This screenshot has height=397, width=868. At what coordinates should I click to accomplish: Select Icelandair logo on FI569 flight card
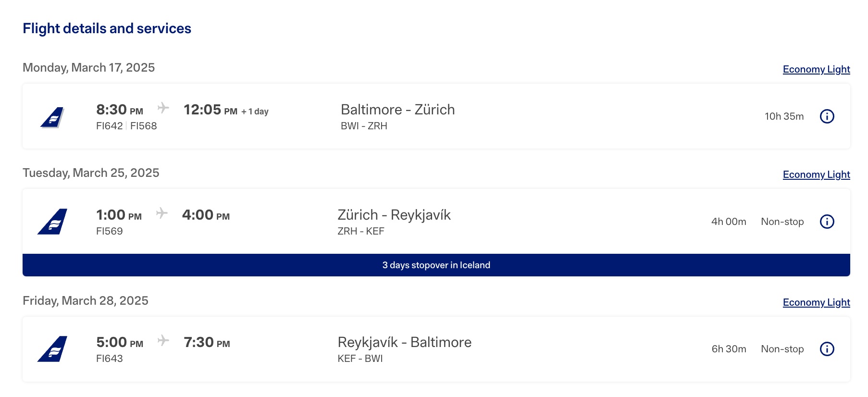(x=52, y=222)
